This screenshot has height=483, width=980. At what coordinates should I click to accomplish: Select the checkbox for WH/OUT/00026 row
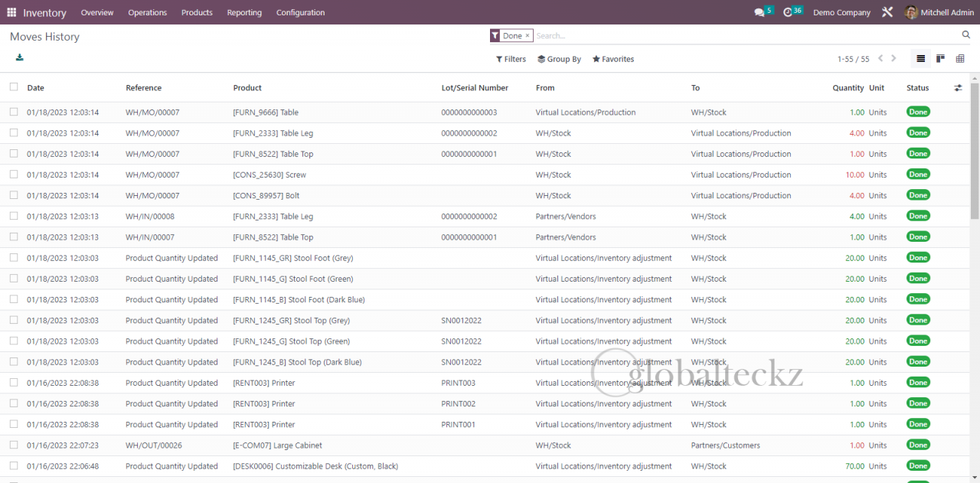coord(13,445)
